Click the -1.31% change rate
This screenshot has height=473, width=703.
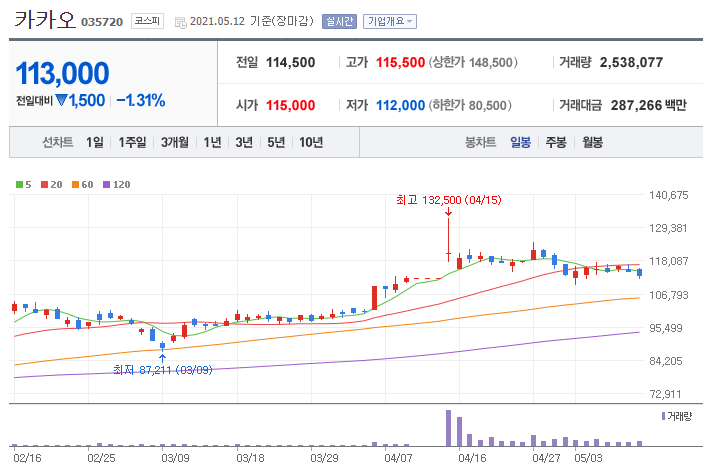click(x=141, y=100)
